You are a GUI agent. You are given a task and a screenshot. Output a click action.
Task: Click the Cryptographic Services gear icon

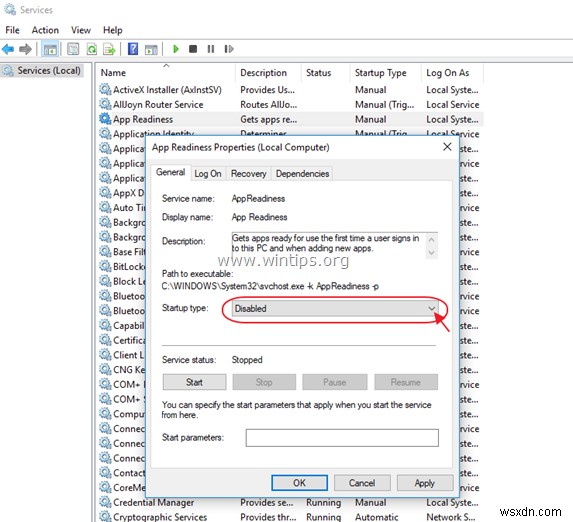pyautogui.click(x=105, y=517)
